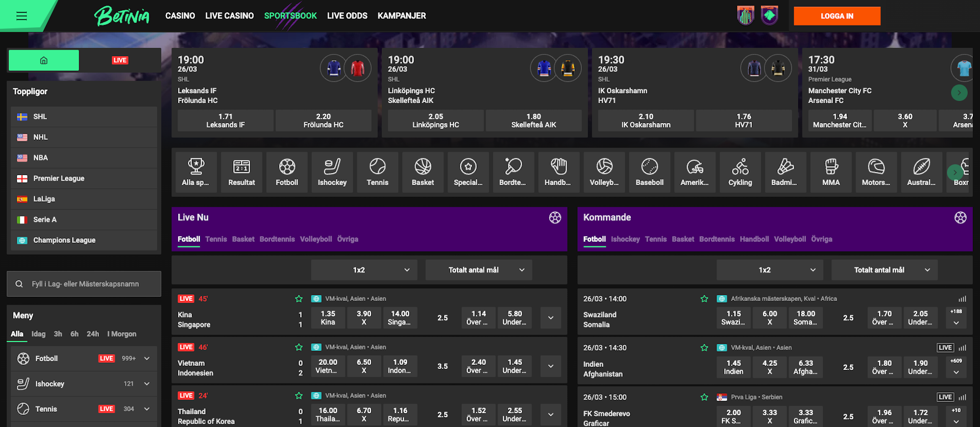Favorite the Indien vs Afghanistan match
Viewport: 980px width, 427px height.
(704, 348)
